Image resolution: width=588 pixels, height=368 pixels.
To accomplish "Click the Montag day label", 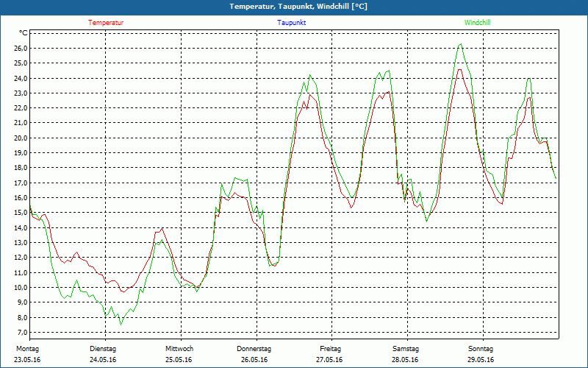I will click(x=27, y=349).
